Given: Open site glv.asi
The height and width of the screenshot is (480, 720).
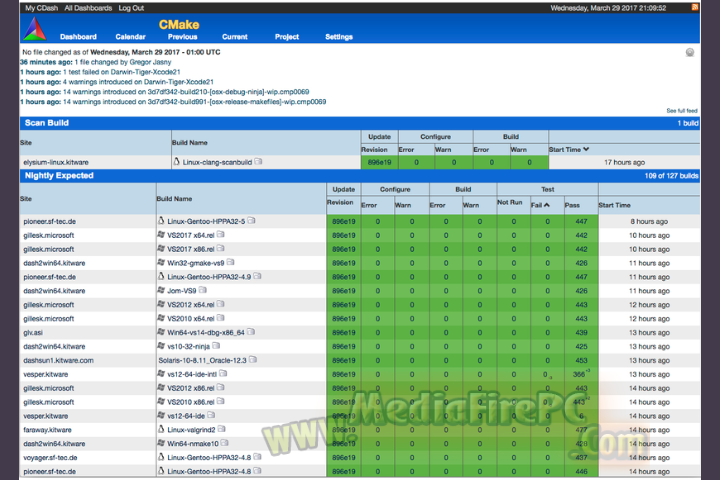Looking at the screenshot, I should pos(33,333).
